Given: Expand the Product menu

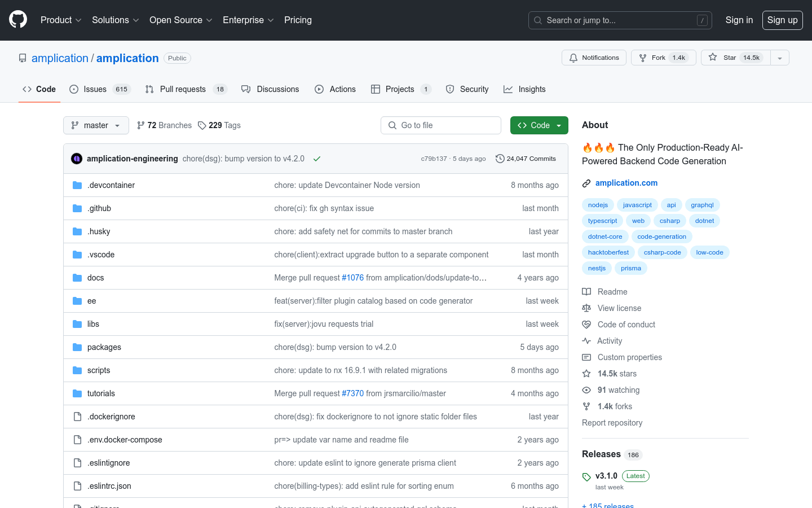Looking at the screenshot, I should click(61, 20).
